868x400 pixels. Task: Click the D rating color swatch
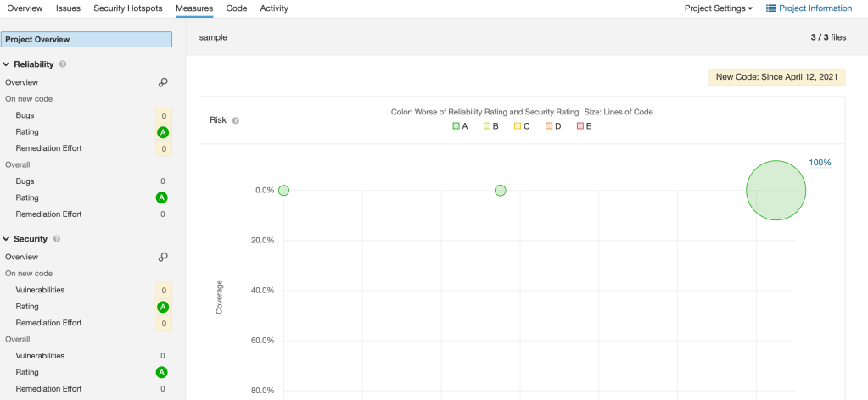tap(549, 126)
